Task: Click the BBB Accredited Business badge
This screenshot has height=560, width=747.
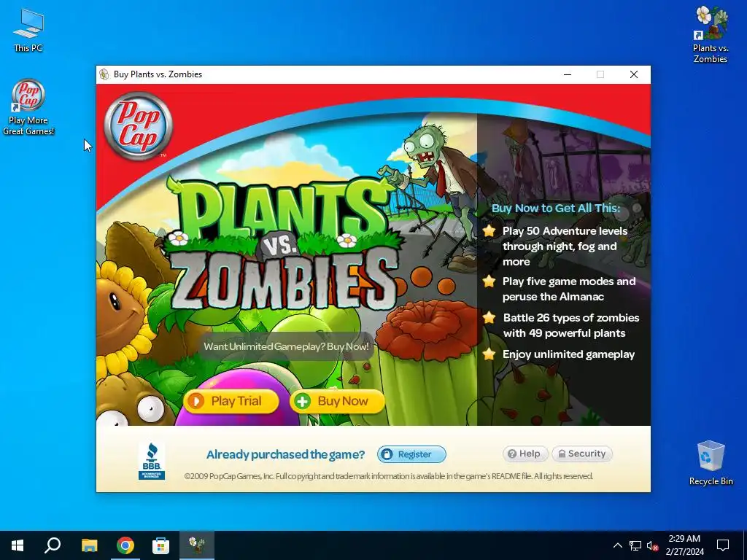Action: click(152, 462)
